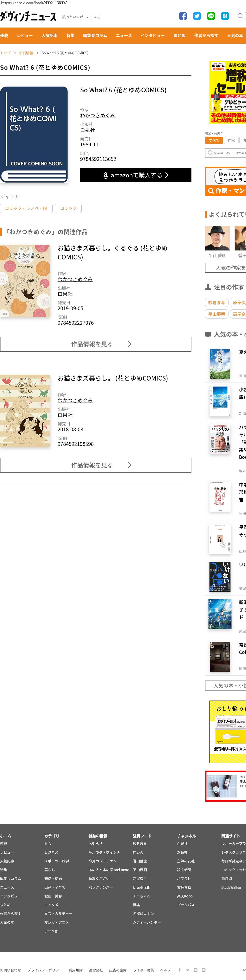The image size is (246, 980).
Task: Select the 作家 filter tab
Action: pos(231,140)
